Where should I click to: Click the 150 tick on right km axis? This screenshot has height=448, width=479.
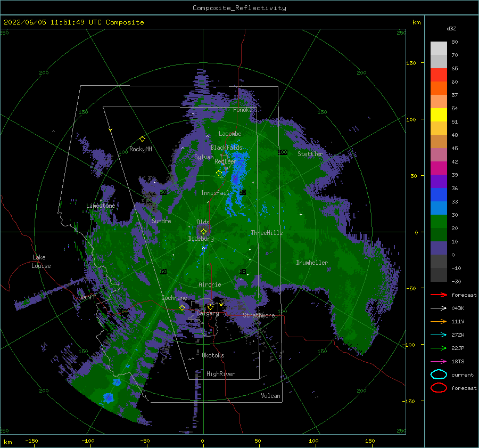(411, 63)
